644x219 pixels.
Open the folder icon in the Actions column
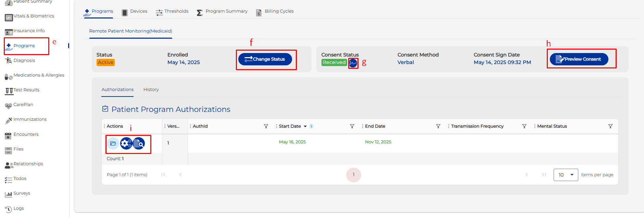(x=113, y=143)
